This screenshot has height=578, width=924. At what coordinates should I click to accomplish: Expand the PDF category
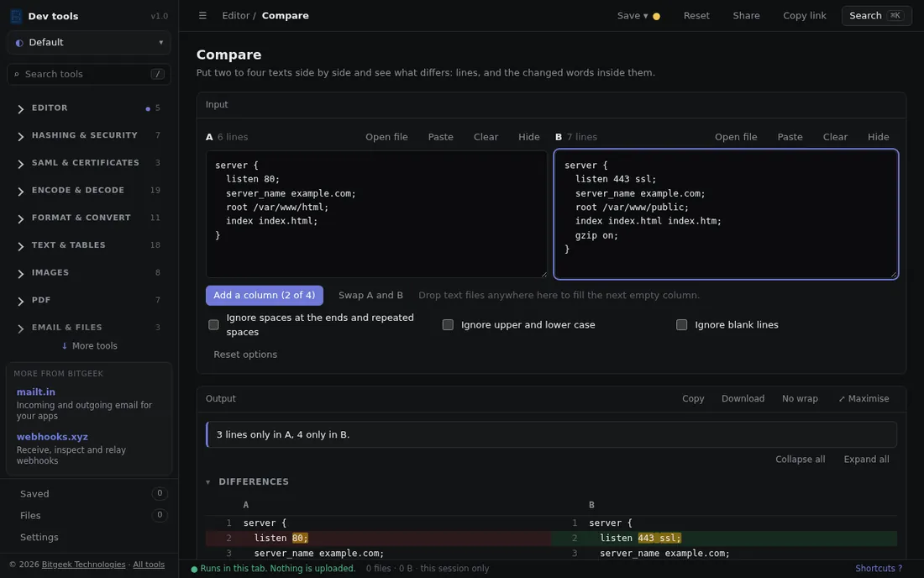coord(89,300)
